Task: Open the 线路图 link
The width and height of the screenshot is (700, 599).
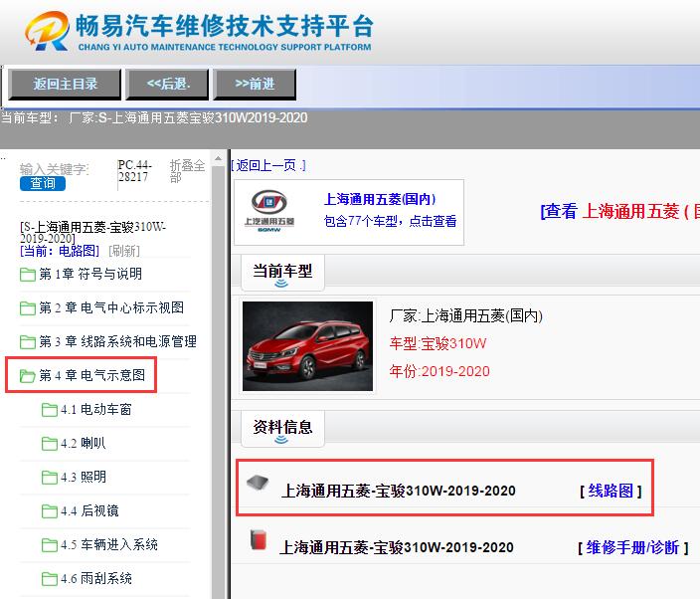Action: click(x=610, y=491)
